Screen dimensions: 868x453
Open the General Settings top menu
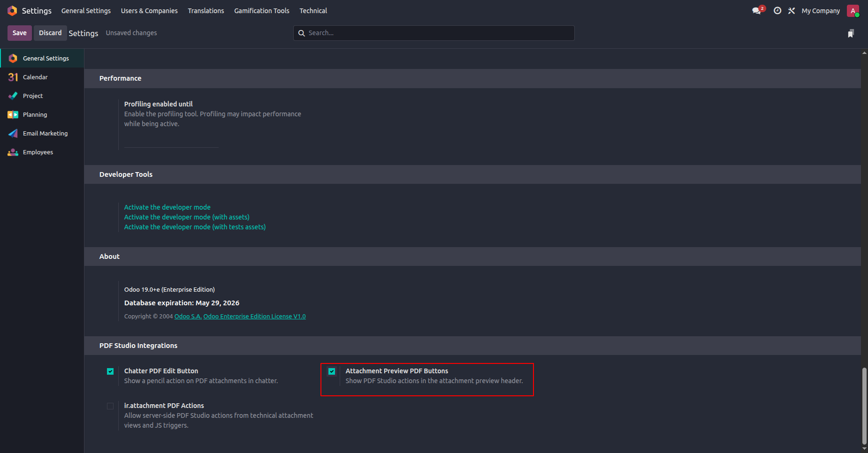[86, 10]
